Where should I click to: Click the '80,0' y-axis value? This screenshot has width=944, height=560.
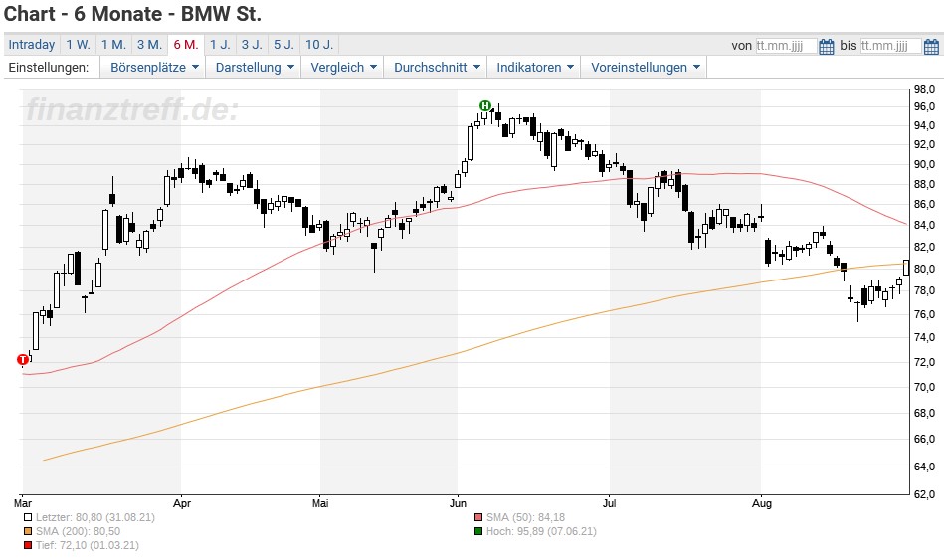pyautogui.click(x=924, y=269)
